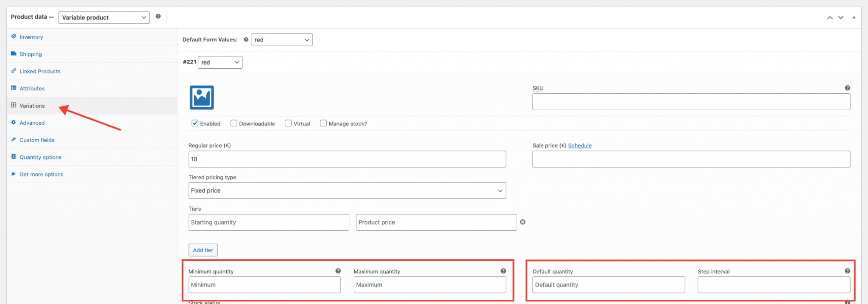Click help icon next to Product data type
This screenshot has height=304, width=868.
(158, 17)
